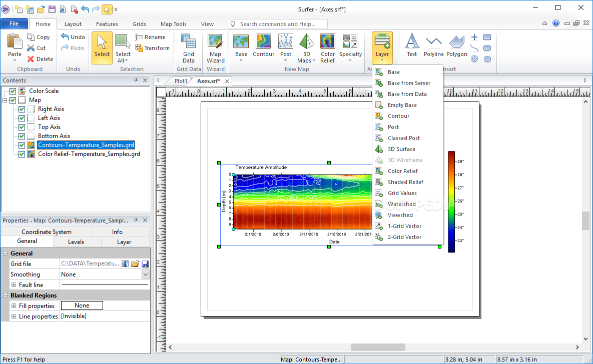Image resolution: width=593 pixels, height=364 pixels.
Task: Collapse the Blanked Regions section
Action: click(x=6, y=295)
